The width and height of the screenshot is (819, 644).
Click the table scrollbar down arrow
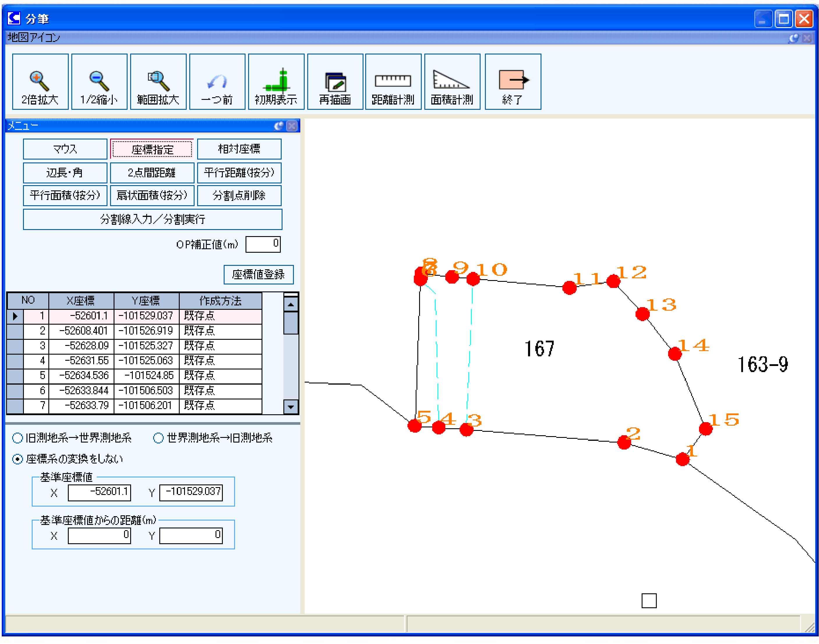[x=290, y=407]
